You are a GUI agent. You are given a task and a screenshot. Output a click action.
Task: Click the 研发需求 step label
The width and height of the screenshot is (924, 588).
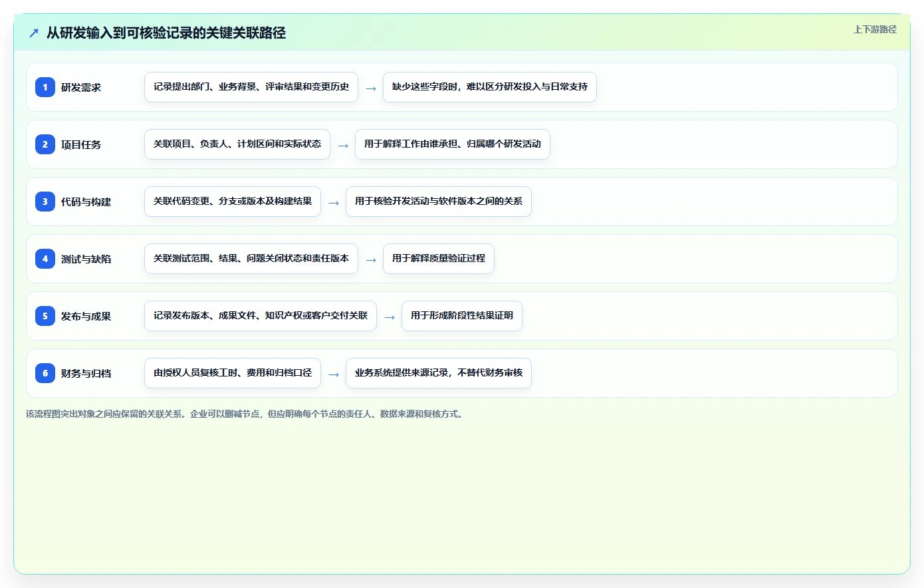(x=81, y=87)
